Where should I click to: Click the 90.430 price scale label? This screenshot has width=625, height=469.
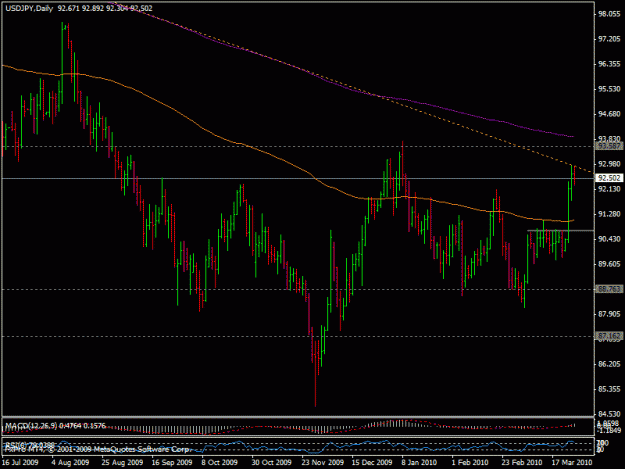click(609, 239)
